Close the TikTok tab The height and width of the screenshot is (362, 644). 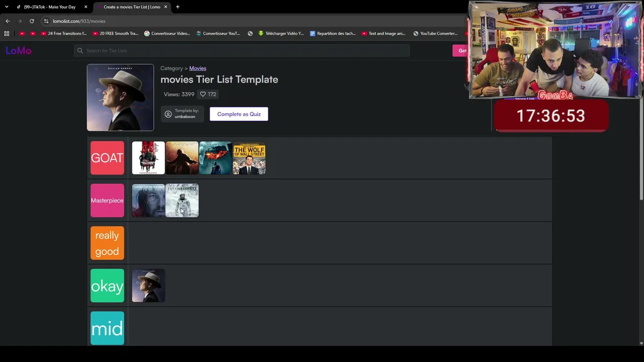[86, 7]
